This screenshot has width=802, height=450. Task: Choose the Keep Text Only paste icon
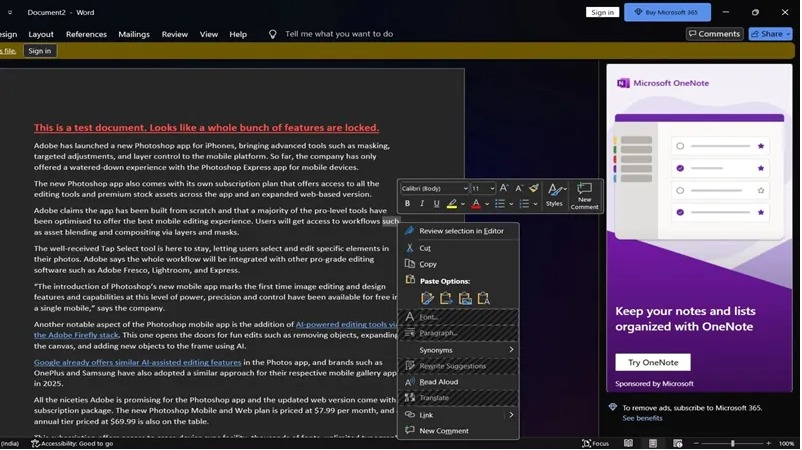[x=484, y=298]
